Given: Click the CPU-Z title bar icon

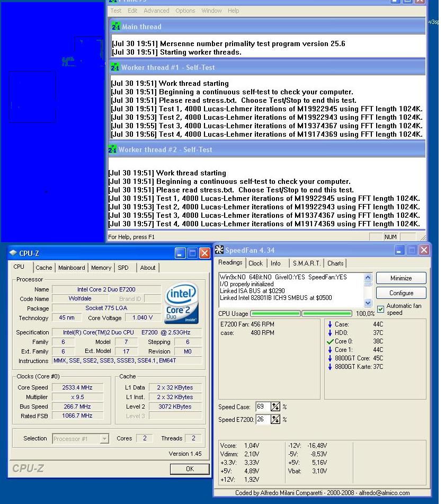Looking at the screenshot, I should coord(13,253).
